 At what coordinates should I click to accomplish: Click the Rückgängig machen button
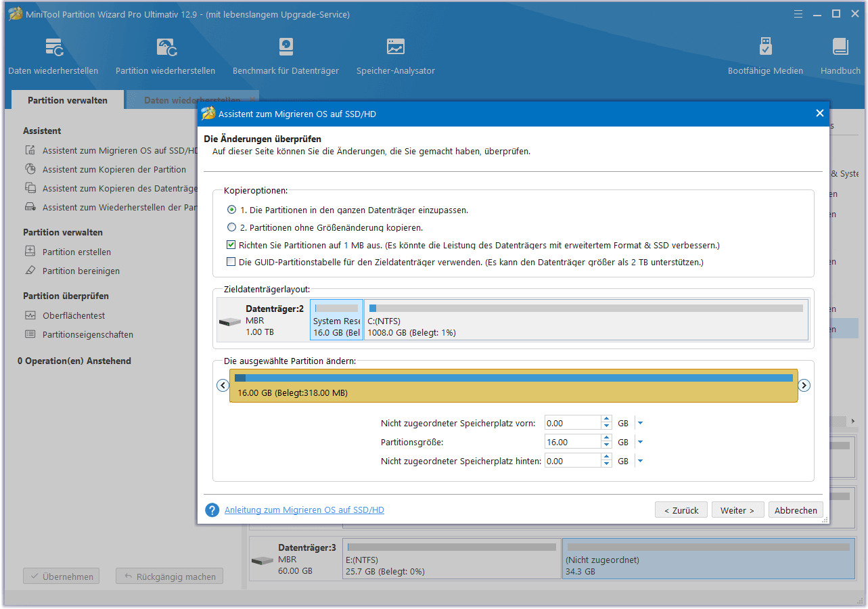(x=169, y=577)
